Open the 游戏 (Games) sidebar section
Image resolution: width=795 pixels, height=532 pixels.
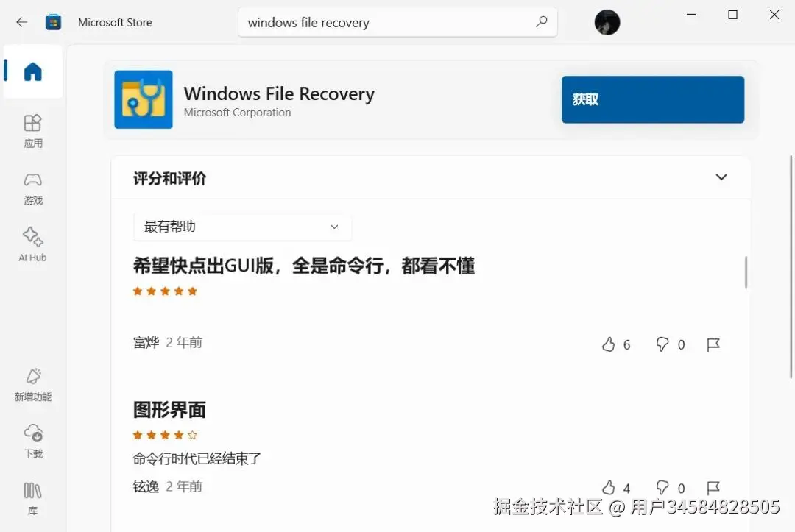(x=33, y=188)
